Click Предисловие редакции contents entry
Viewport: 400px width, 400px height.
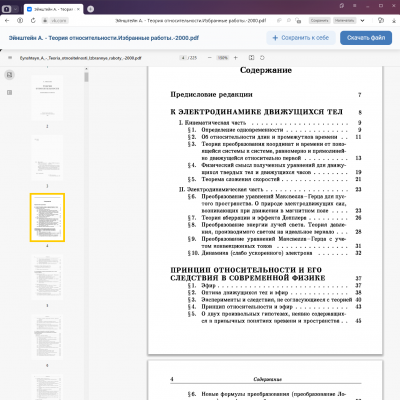click(211, 95)
